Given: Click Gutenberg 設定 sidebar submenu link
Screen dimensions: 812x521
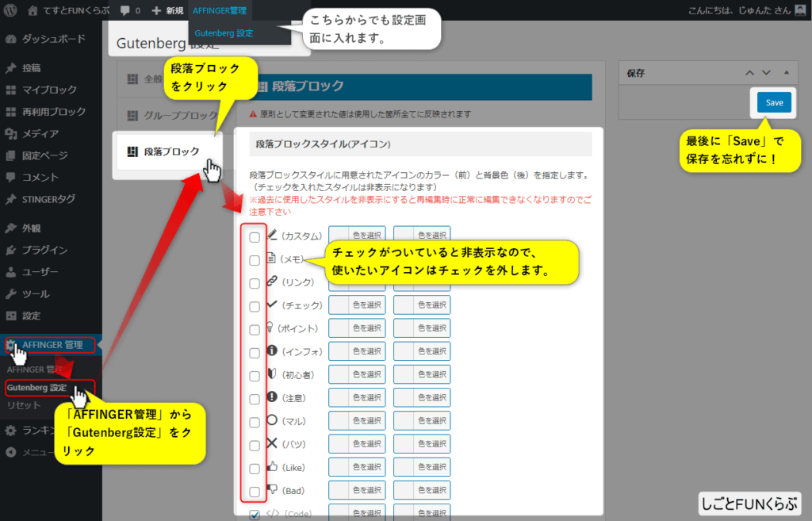Looking at the screenshot, I should pyautogui.click(x=36, y=388).
